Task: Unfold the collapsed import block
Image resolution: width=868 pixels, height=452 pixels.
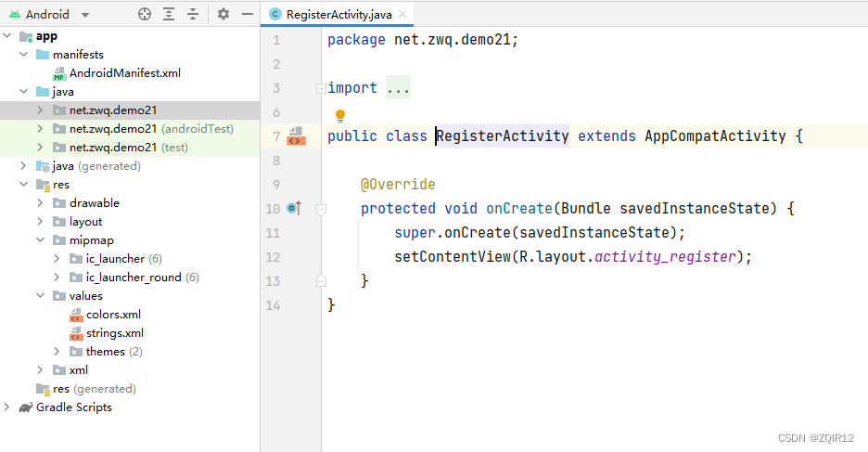Action: point(321,88)
